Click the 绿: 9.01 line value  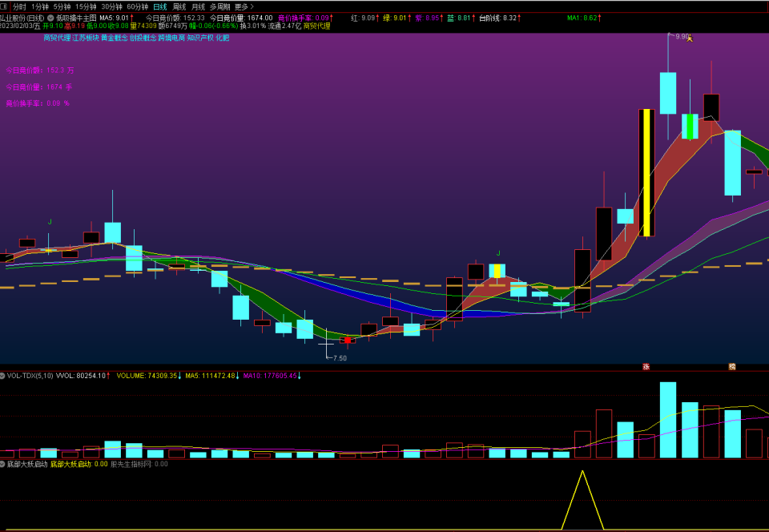(x=395, y=18)
